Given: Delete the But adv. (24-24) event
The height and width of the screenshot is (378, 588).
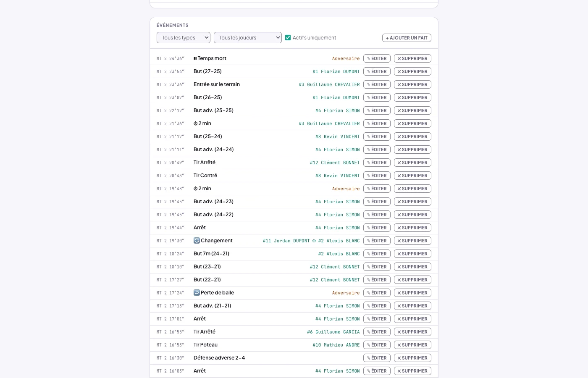Looking at the screenshot, I should [412, 150].
